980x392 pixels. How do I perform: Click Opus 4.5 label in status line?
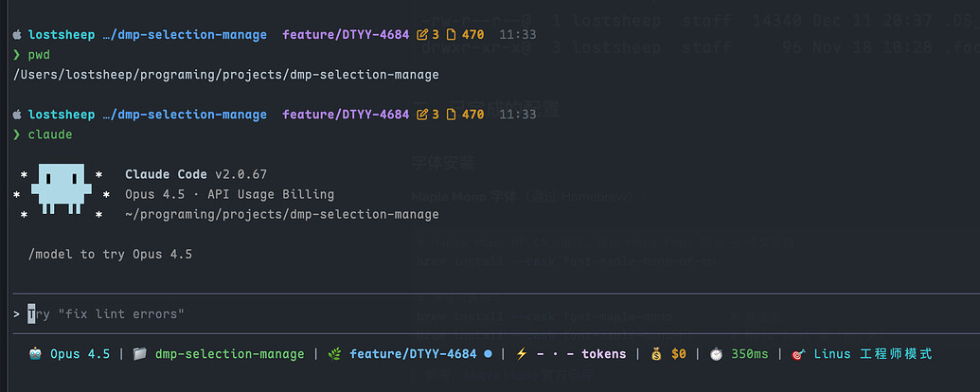[80, 354]
